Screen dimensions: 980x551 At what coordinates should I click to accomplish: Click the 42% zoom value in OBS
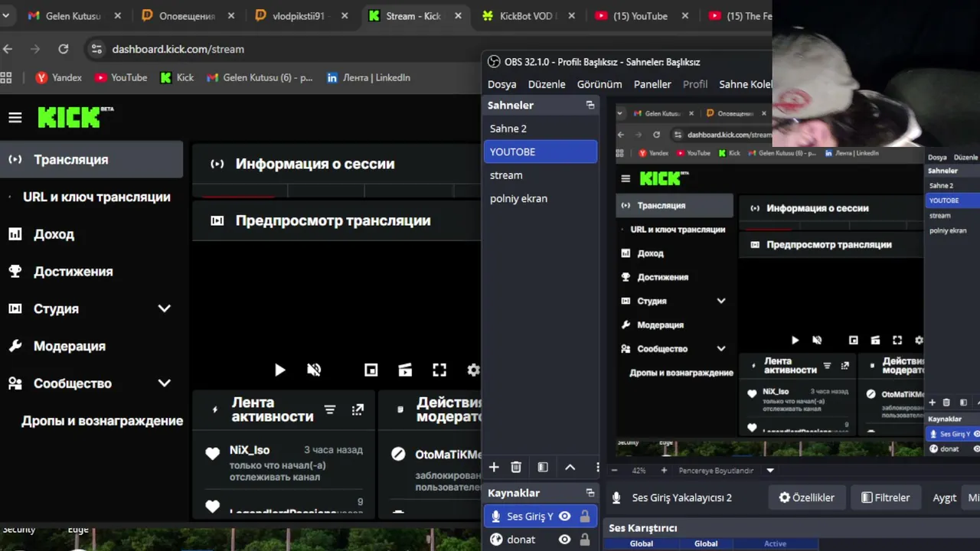(x=639, y=471)
